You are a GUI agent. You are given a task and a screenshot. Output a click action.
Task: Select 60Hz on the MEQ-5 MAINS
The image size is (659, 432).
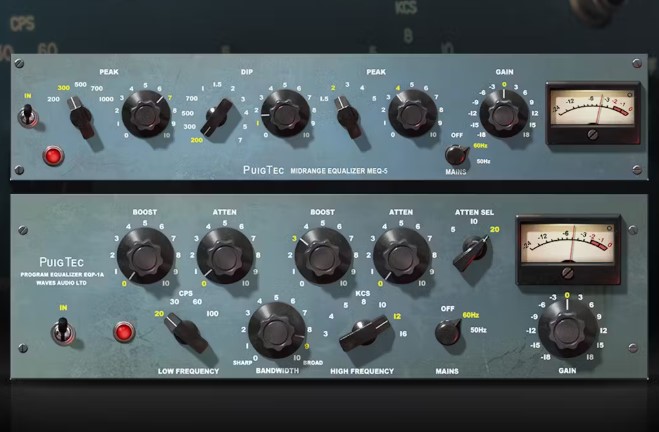[480, 146]
